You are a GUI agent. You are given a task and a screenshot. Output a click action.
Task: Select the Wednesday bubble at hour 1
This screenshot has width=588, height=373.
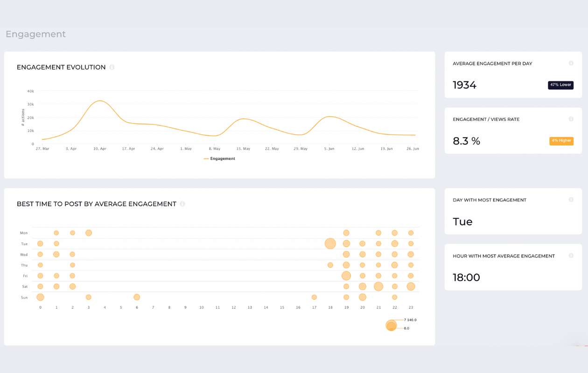pyautogui.click(x=56, y=254)
